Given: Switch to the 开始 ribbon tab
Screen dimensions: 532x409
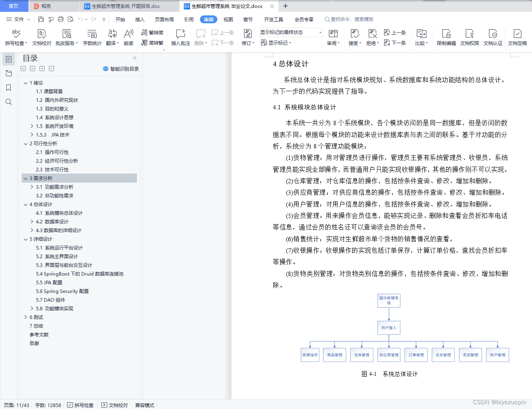Looking at the screenshot, I should 120,19.
